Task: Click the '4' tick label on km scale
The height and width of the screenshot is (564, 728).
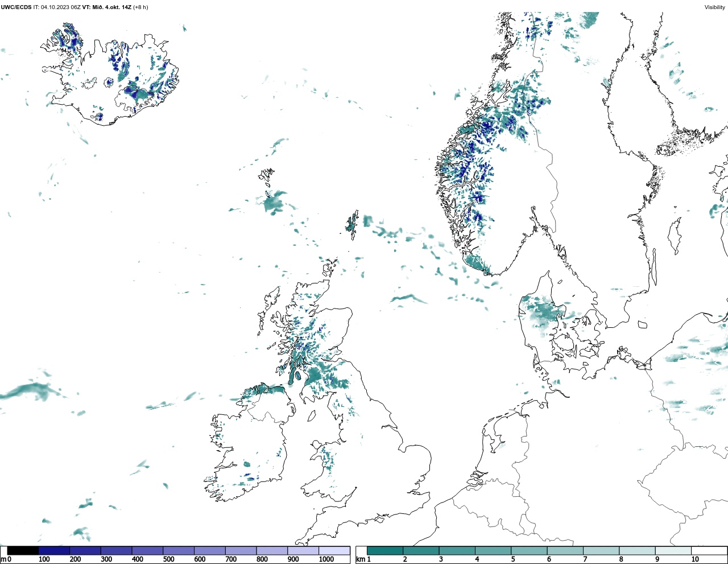Action: (477, 559)
